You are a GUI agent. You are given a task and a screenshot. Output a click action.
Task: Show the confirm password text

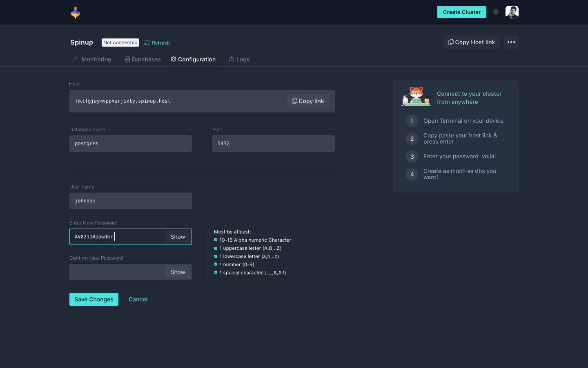178,272
